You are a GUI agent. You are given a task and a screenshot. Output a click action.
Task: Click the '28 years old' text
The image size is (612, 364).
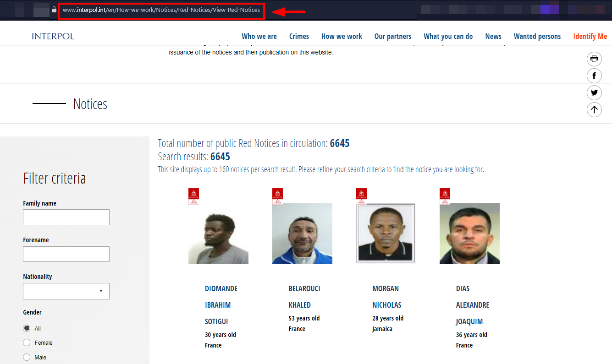point(388,318)
